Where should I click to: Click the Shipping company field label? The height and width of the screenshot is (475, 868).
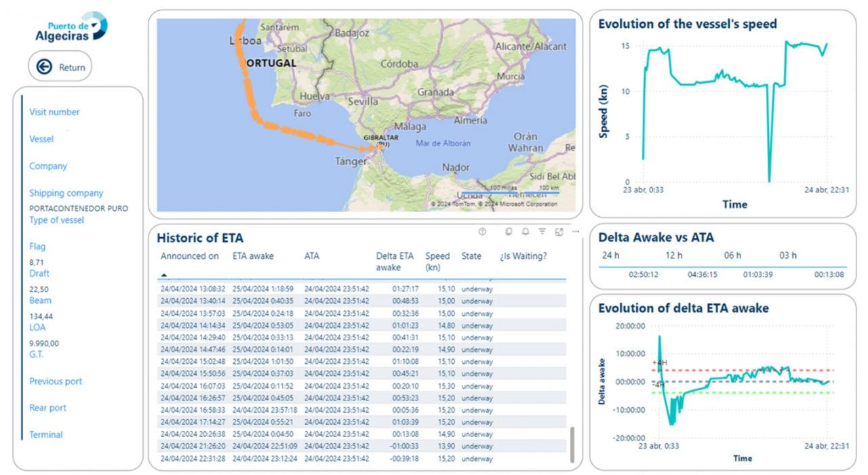click(66, 193)
